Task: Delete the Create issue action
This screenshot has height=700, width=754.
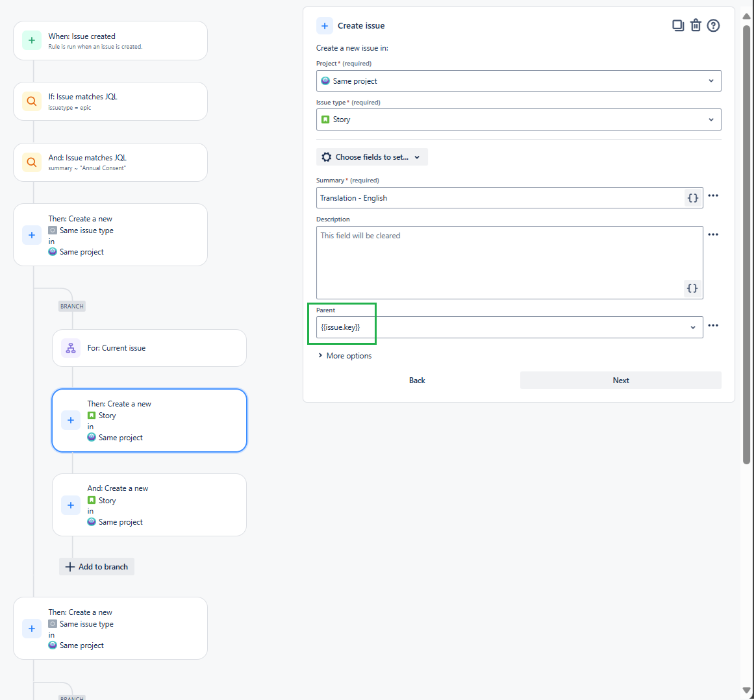Action: [x=696, y=25]
